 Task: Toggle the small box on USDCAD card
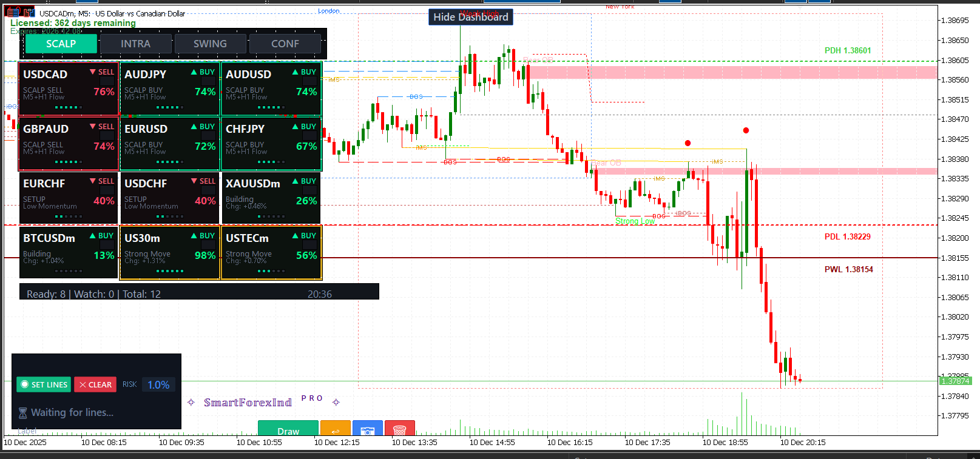pyautogui.click(x=107, y=81)
